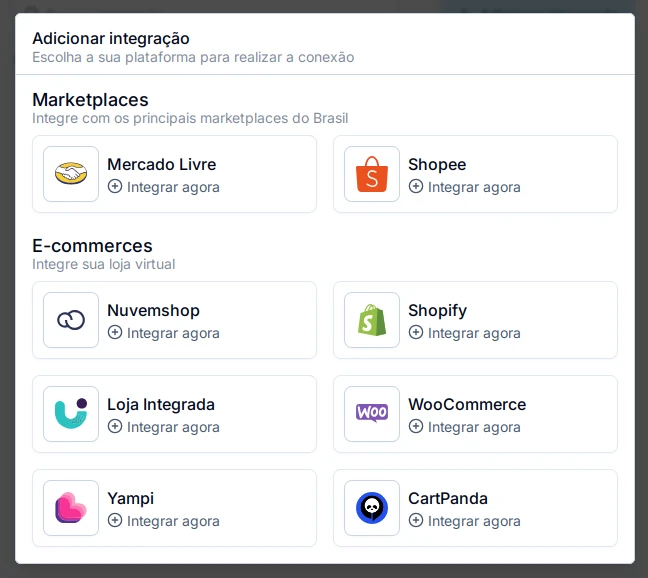Click the WooCommerce purple Woo logo
The width and height of the screenshot is (648, 578).
[372, 413]
